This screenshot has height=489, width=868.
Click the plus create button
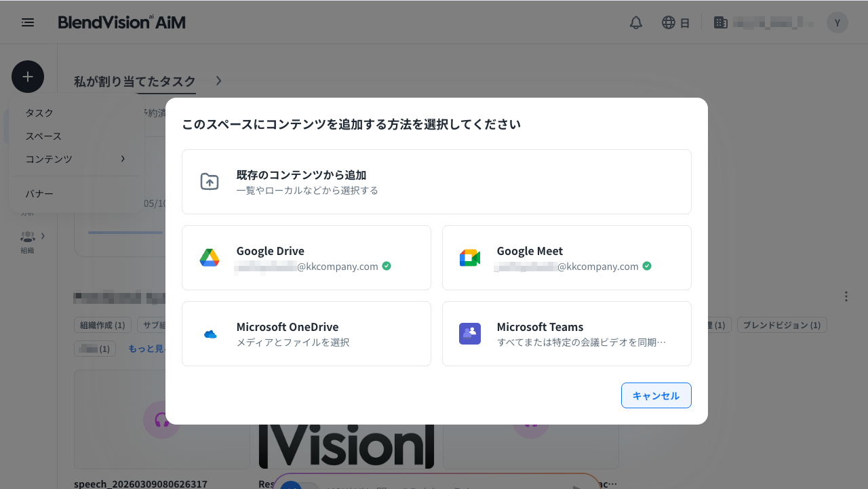pyautogui.click(x=28, y=77)
